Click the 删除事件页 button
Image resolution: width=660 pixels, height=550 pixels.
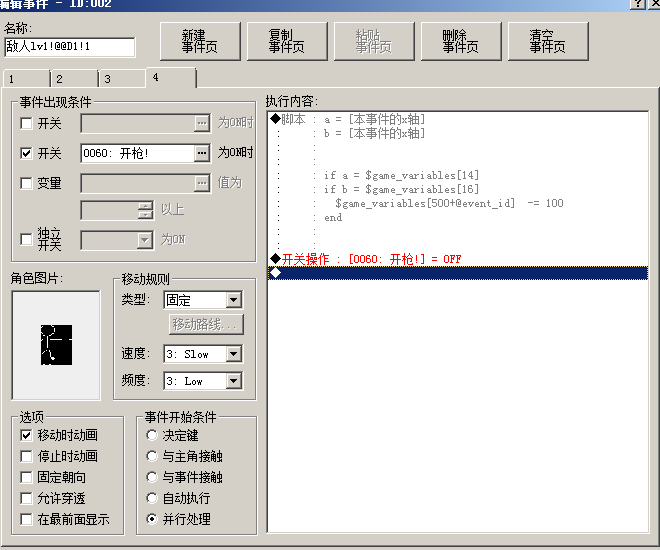[461, 41]
